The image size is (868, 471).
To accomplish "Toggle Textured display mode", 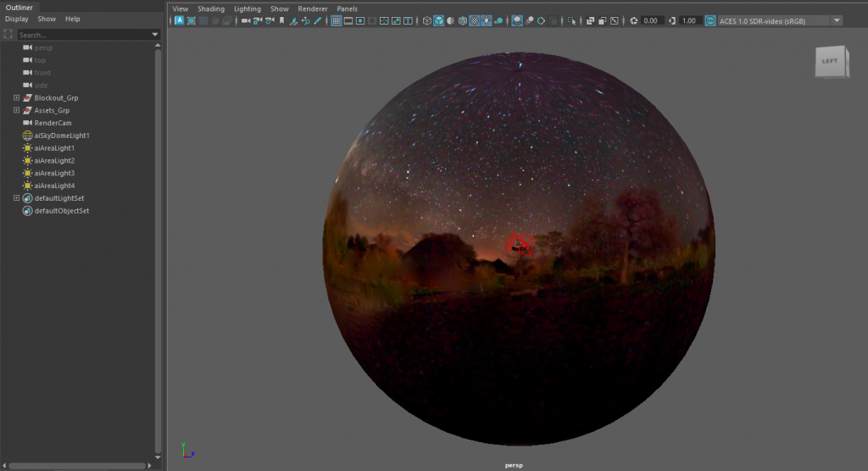I will (475, 20).
